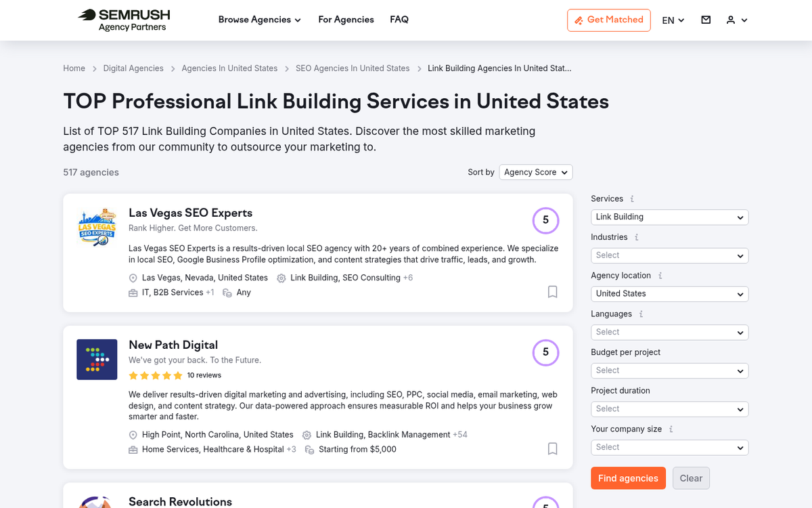This screenshot has height=508, width=812.
Task: Open the Your company size selector
Action: click(669, 447)
